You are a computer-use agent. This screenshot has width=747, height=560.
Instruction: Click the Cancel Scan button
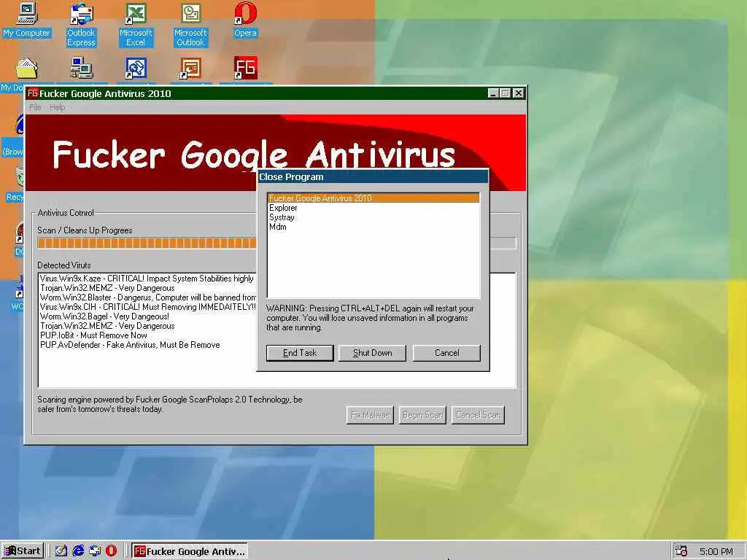click(478, 415)
